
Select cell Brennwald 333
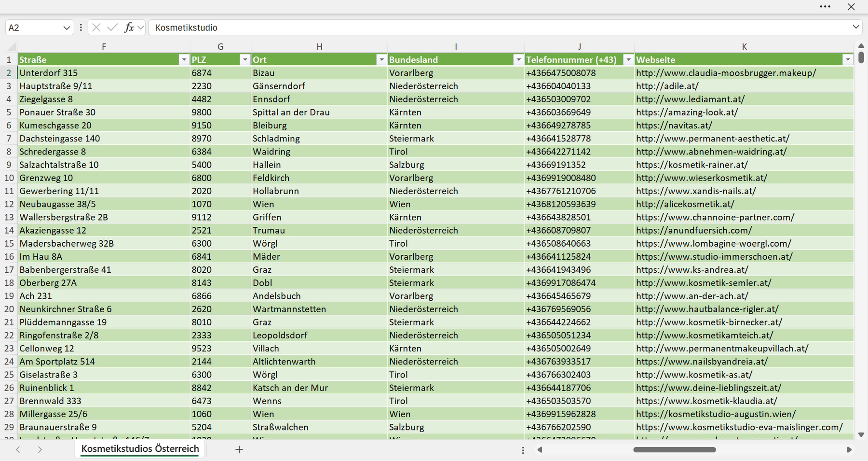coord(104,401)
